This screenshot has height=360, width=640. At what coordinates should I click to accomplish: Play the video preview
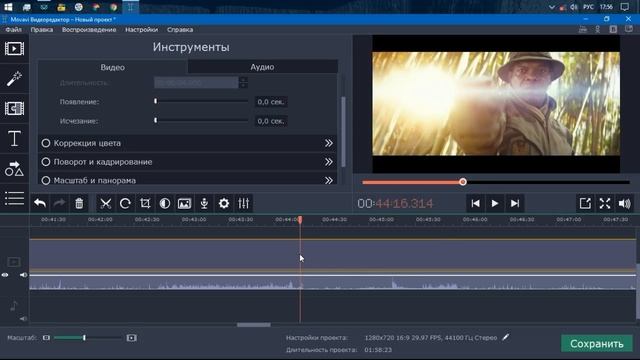(495, 203)
